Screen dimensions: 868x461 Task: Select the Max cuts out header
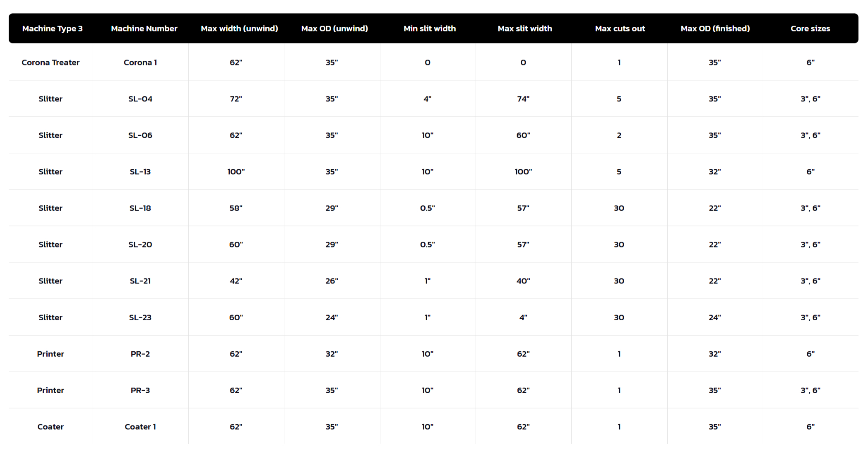[x=620, y=29]
